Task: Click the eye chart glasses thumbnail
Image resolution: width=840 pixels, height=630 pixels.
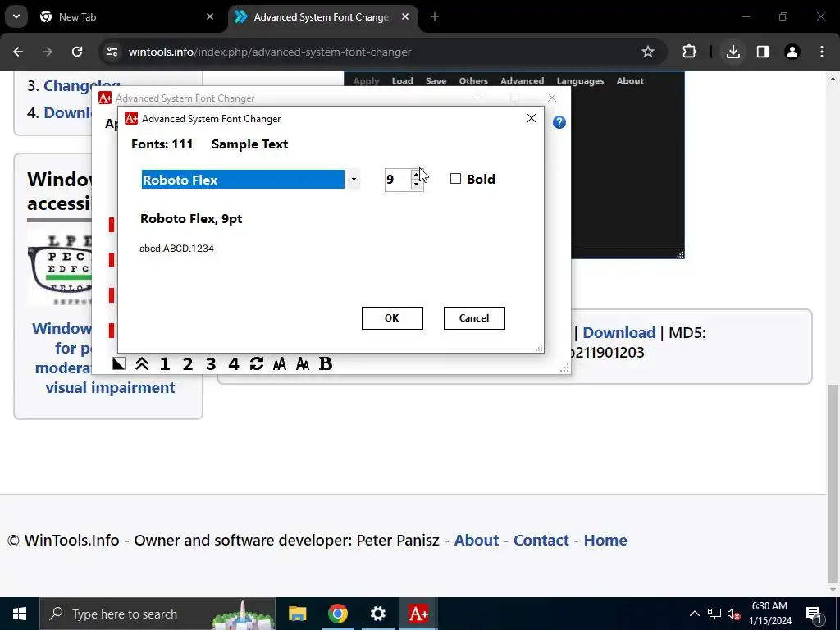Action: tap(59, 268)
